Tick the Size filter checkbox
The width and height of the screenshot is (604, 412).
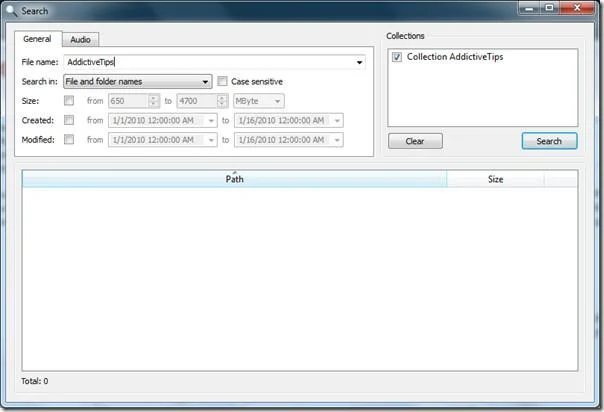(x=69, y=101)
